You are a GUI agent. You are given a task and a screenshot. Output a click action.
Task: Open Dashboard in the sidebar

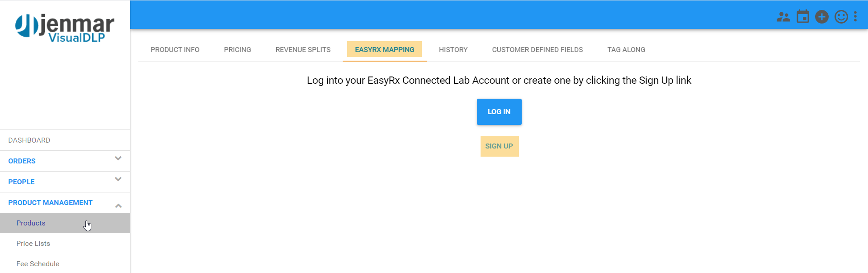click(x=65, y=140)
